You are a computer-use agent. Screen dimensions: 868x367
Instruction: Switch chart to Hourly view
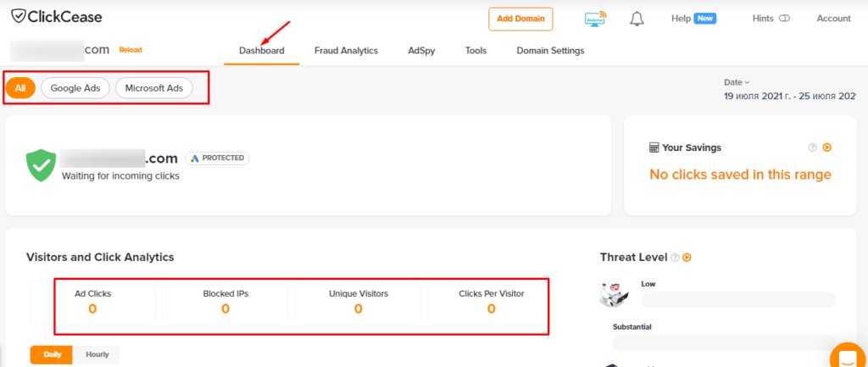(x=97, y=354)
